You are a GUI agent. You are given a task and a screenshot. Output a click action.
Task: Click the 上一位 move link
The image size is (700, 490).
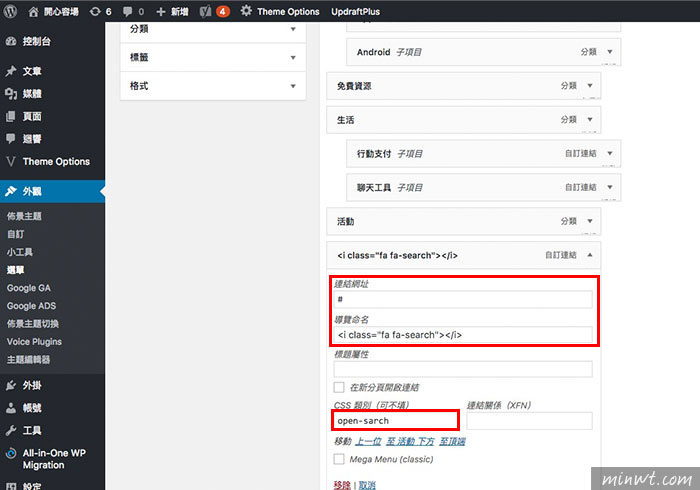pos(368,441)
